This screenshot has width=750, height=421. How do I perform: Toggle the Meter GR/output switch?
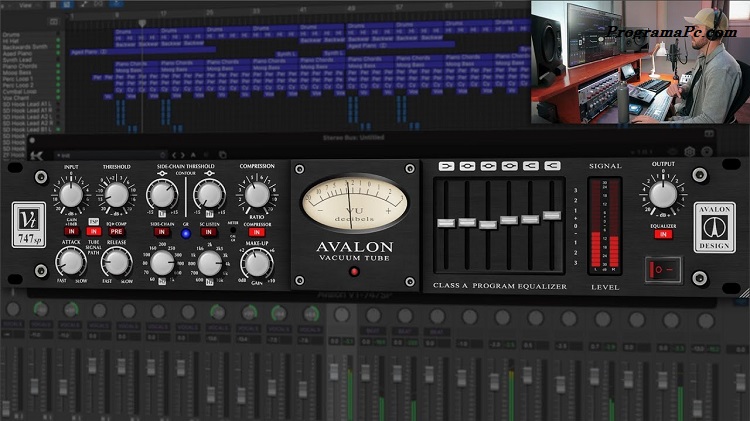click(233, 230)
